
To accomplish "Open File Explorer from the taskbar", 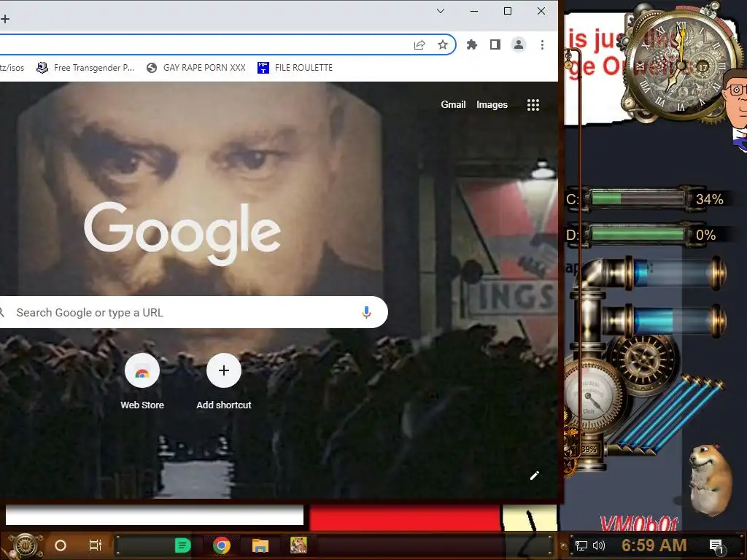I will point(260,545).
